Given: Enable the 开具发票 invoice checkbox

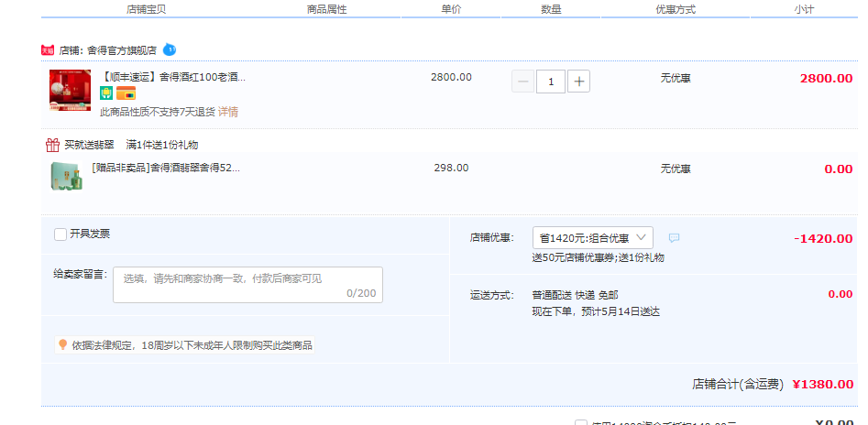Looking at the screenshot, I should [60, 234].
